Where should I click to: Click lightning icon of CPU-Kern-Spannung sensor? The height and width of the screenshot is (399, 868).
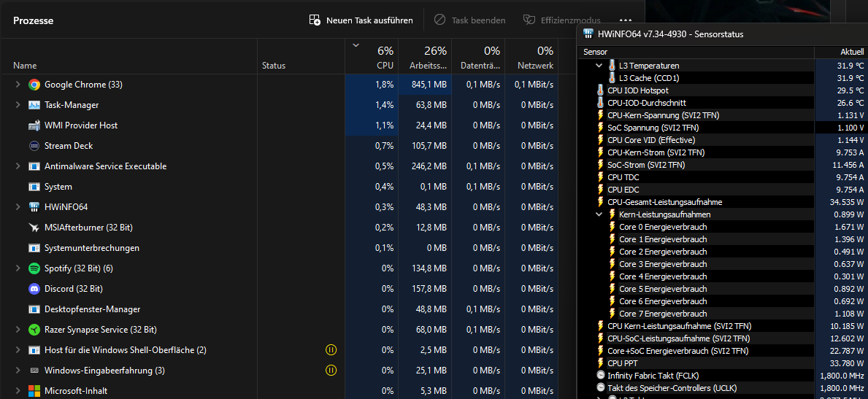pos(601,115)
